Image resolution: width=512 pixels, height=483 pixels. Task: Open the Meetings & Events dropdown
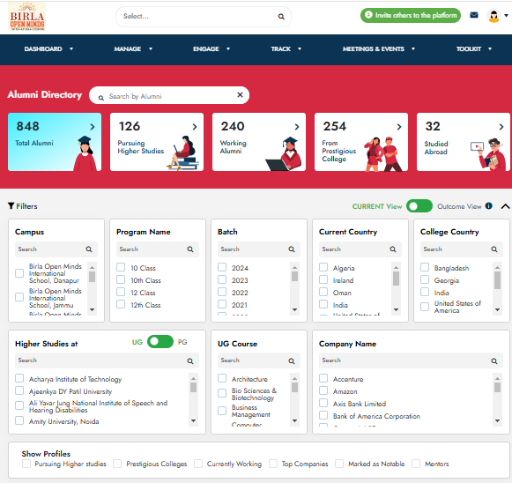point(379,49)
